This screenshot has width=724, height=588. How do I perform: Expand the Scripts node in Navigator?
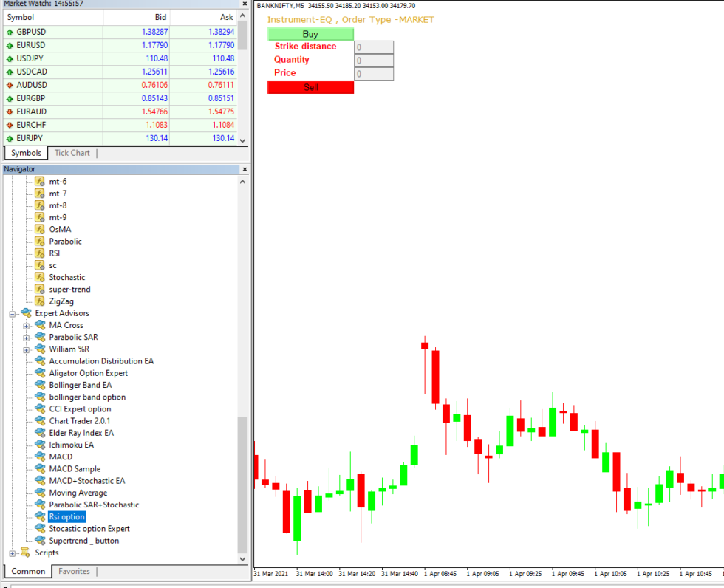pyautogui.click(x=13, y=553)
